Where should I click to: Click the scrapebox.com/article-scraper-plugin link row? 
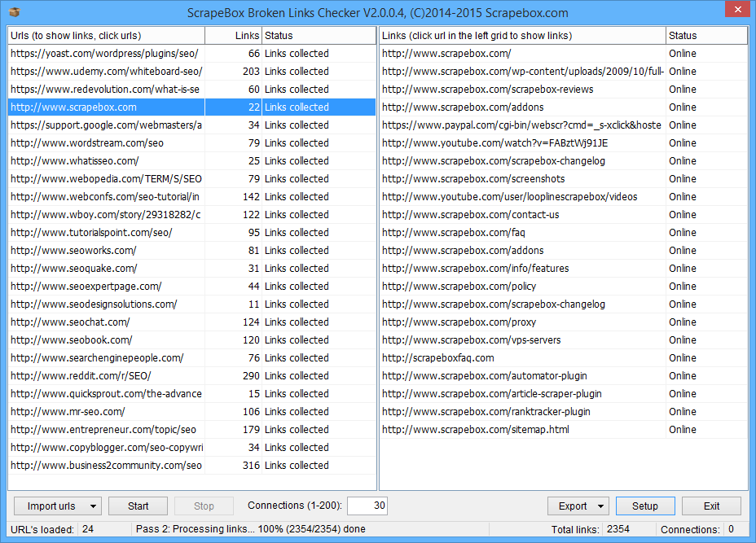(x=563, y=394)
